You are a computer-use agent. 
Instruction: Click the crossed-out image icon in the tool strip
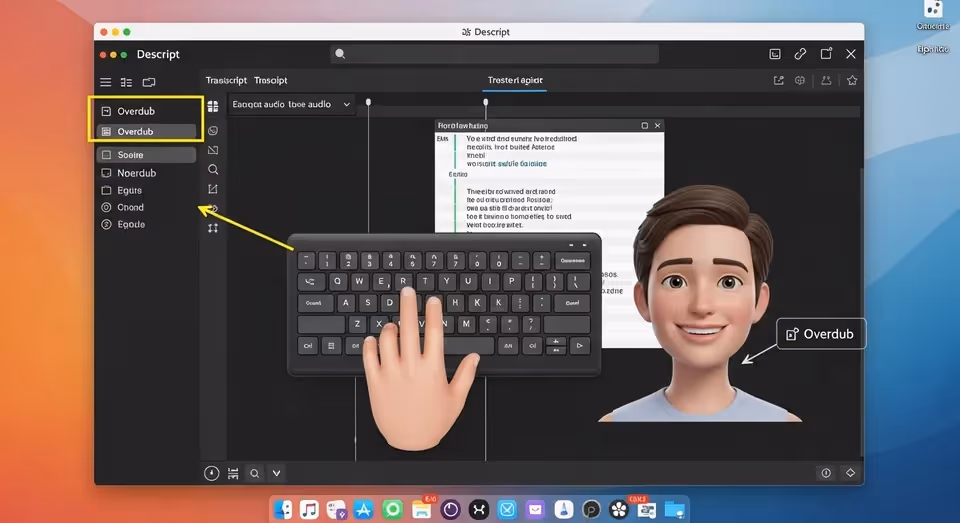click(x=213, y=150)
